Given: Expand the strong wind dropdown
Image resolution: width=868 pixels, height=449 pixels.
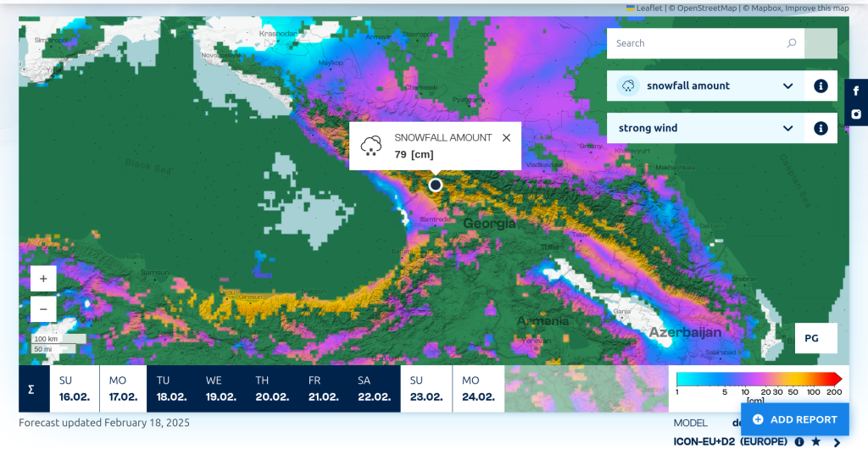Looking at the screenshot, I should [787, 128].
